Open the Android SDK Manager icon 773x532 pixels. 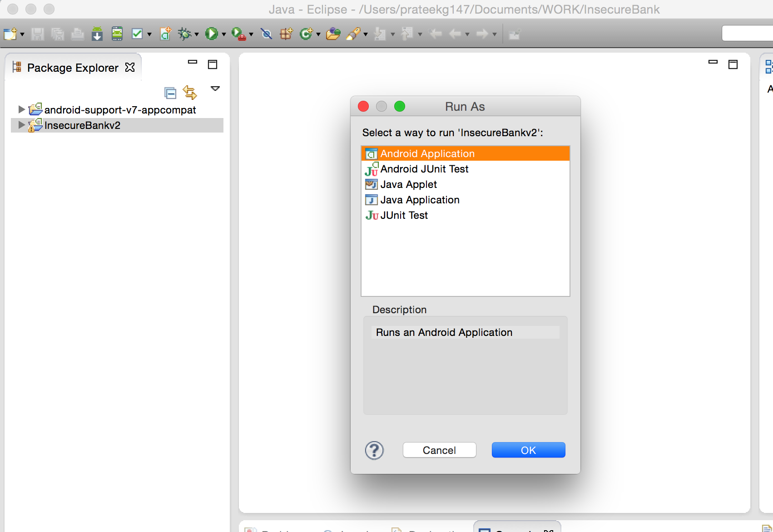coord(97,34)
